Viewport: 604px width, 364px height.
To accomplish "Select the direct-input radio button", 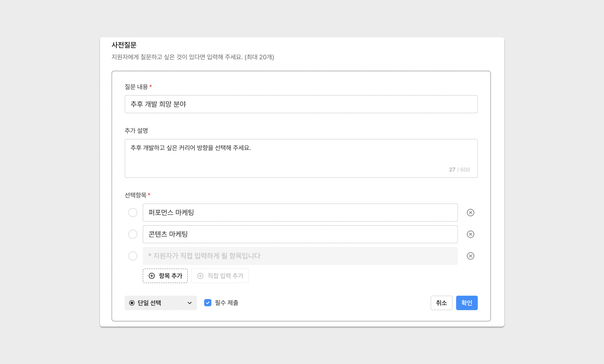I will [133, 256].
